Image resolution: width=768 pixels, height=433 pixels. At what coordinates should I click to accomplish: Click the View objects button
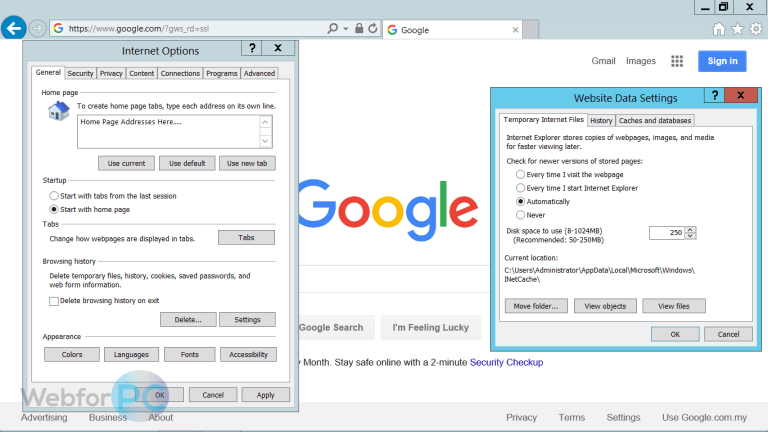click(605, 306)
